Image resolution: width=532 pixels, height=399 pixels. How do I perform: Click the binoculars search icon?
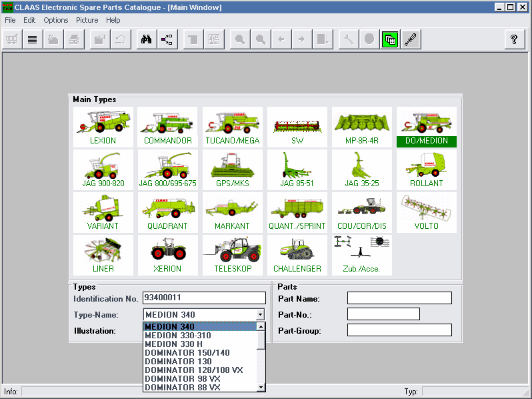pos(146,39)
